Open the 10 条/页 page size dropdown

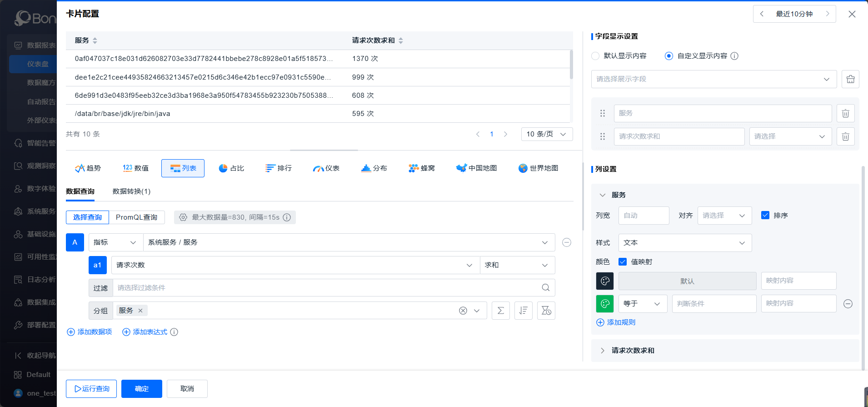tap(546, 134)
